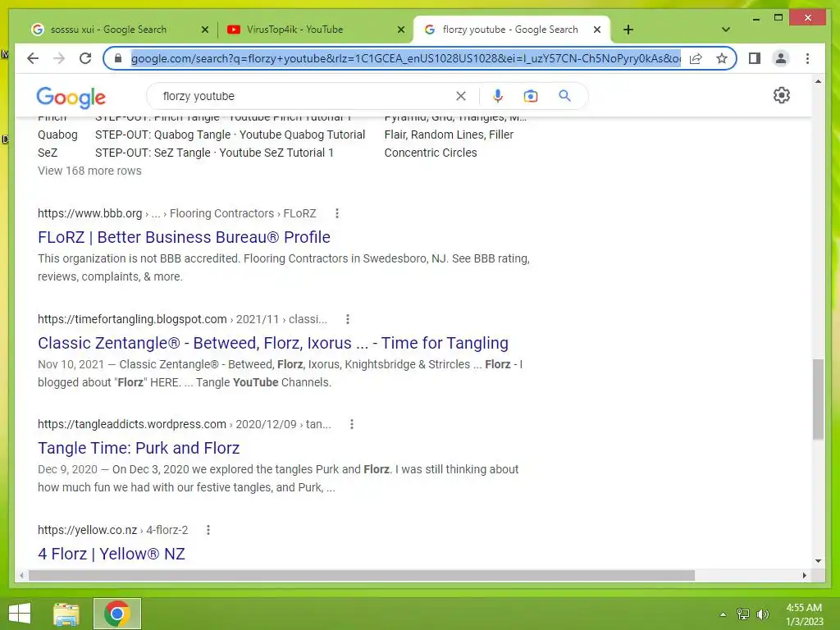This screenshot has height=630, width=840.
Task: Show hidden system tray icons
Action: point(723,614)
